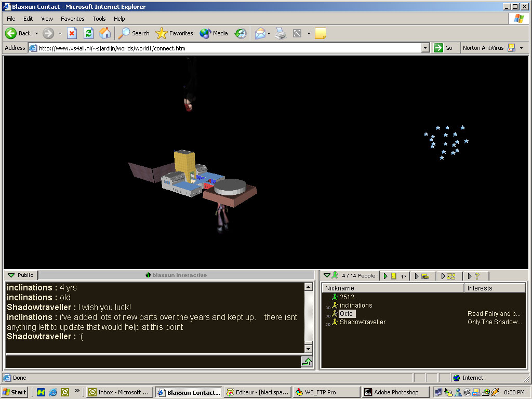This screenshot has height=399, width=532.
Task: Click the send message icon in chat
Action: (307, 362)
